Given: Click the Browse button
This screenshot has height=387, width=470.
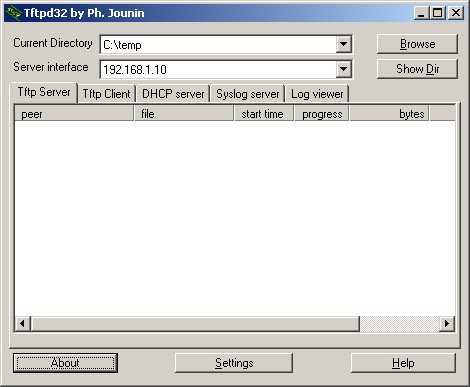Looking at the screenshot, I should point(417,44).
